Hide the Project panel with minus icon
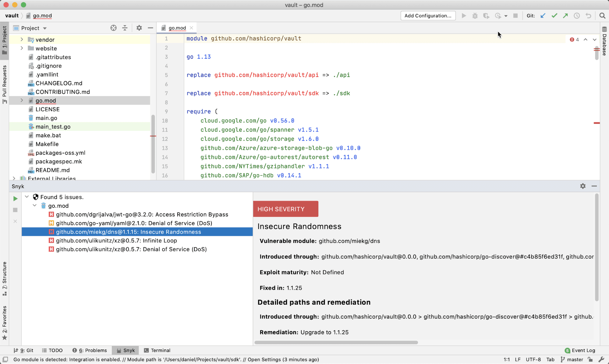The width and height of the screenshot is (609, 364). (x=150, y=28)
